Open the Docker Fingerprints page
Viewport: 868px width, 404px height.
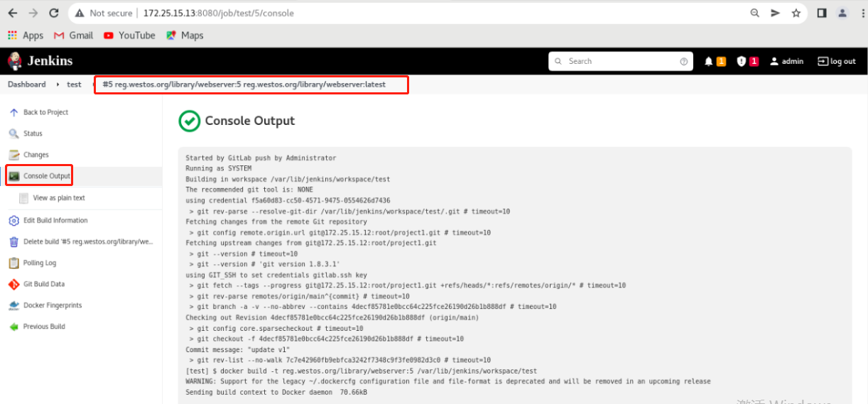tap(53, 305)
